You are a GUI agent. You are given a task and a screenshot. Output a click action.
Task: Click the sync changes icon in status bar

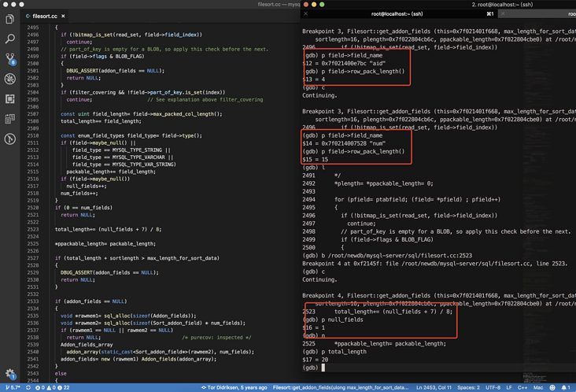(28, 387)
